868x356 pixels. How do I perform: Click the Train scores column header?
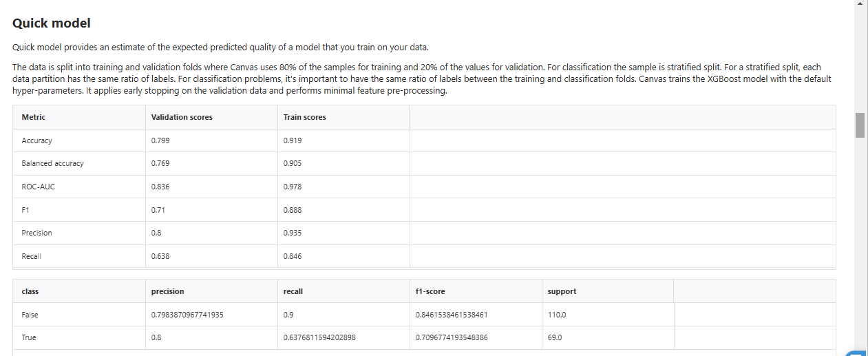(x=304, y=117)
